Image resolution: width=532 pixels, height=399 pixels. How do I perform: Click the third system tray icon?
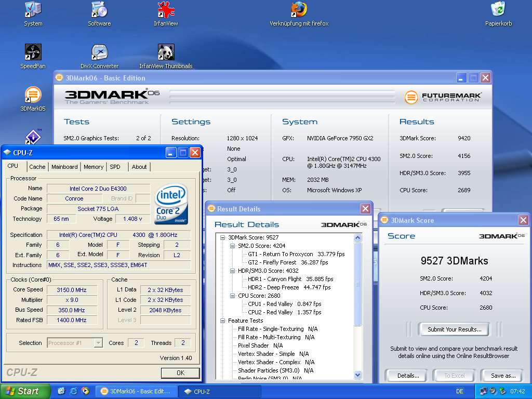(x=502, y=391)
